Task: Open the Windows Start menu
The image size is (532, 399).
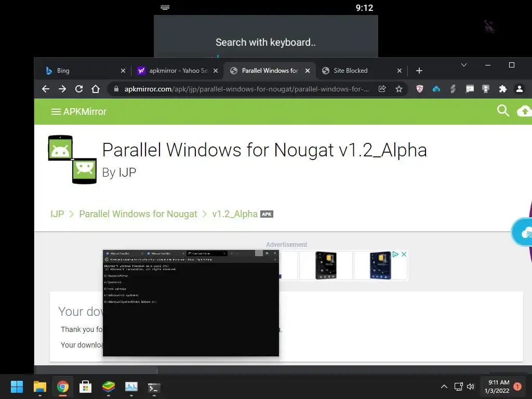Action: 17,387
